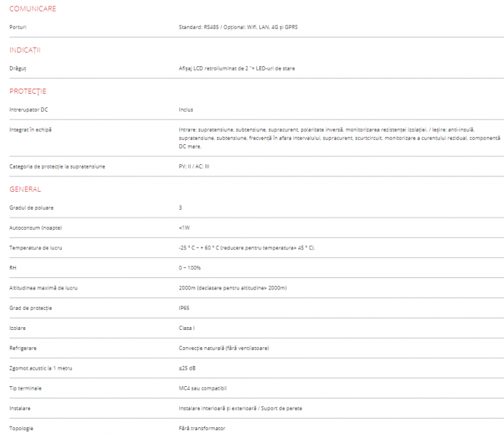Select the MC4 sau compatibil value
The height and width of the screenshot is (438, 504).
pyautogui.click(x=203, y=388)
